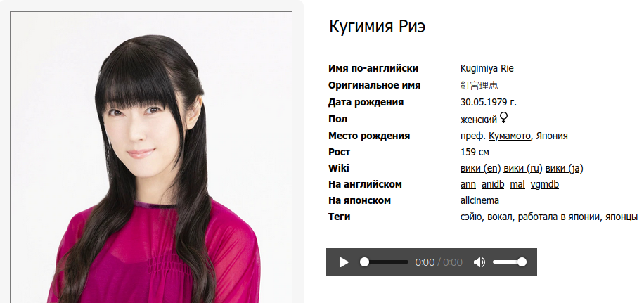Screen dimensions: 644x303
Task: Click the audio progress seek bar
Action: pyautogui.click(x=384, y=262)
